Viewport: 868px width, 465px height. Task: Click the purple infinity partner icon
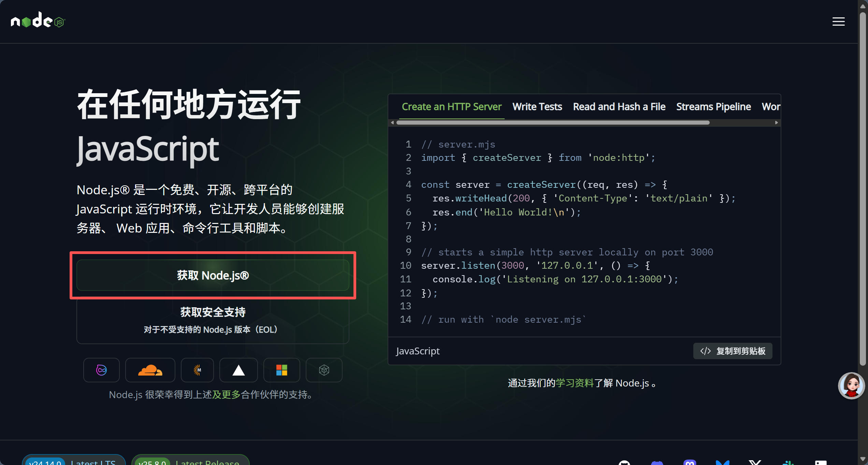[101, 370]
